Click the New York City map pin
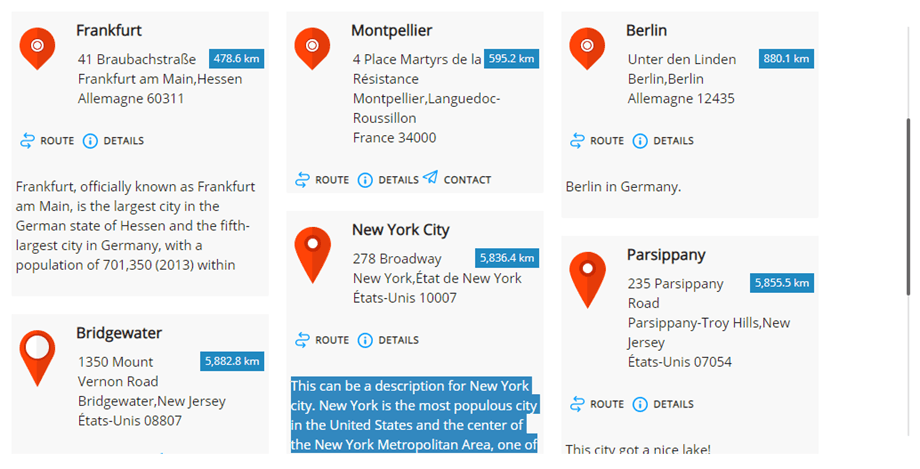 click(312, 252)
